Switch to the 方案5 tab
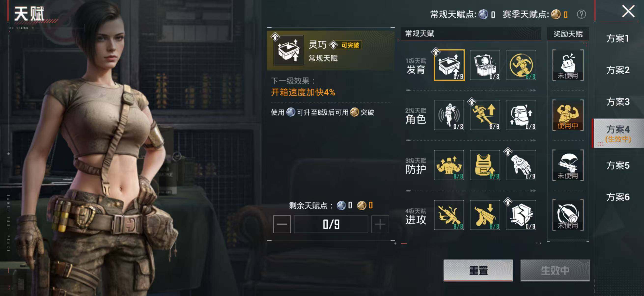Image resolution: width=644 pixels, height=296 pixels. [618, 165]
